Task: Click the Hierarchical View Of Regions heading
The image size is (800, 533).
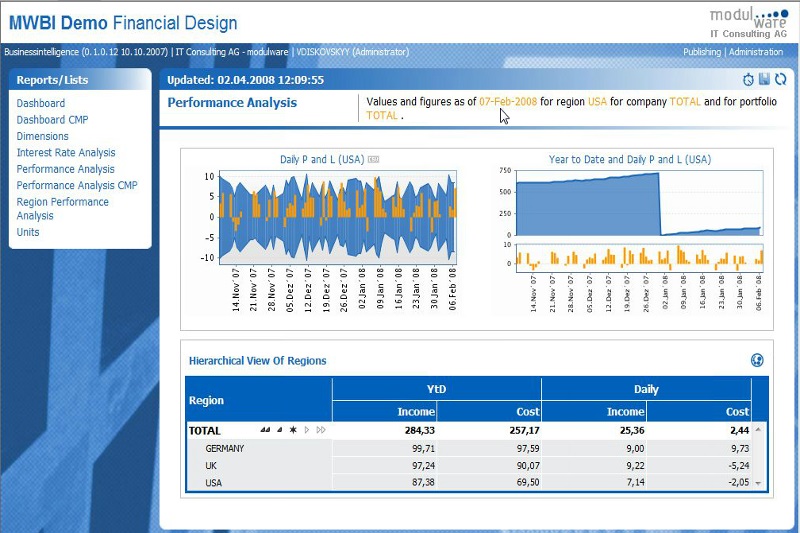Action: point(258,361)
